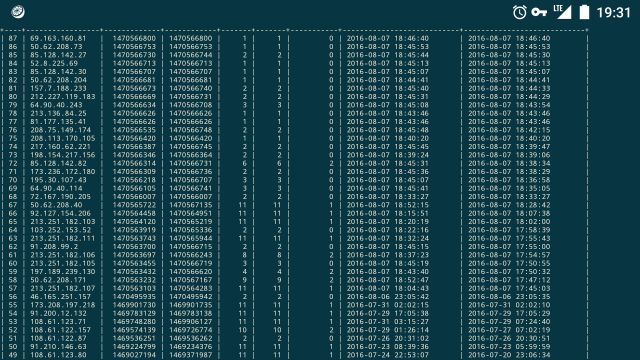Select IP 197.189.239.130 in row 59

point(62,272)
